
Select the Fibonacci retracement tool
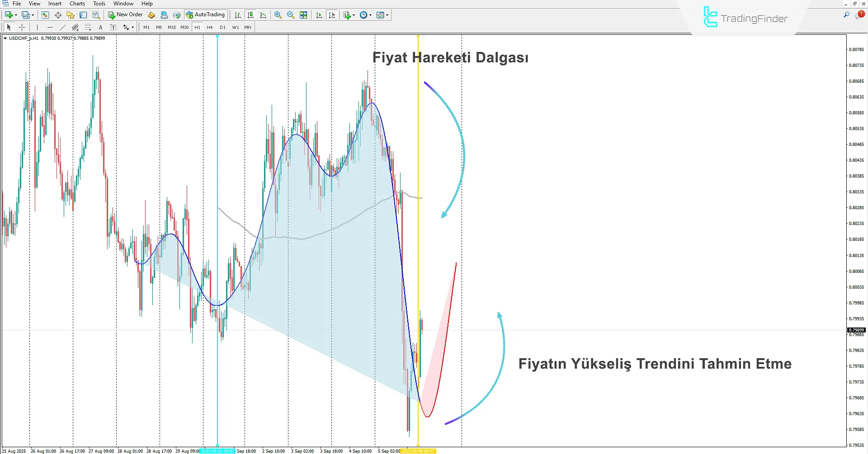[88, 28]
